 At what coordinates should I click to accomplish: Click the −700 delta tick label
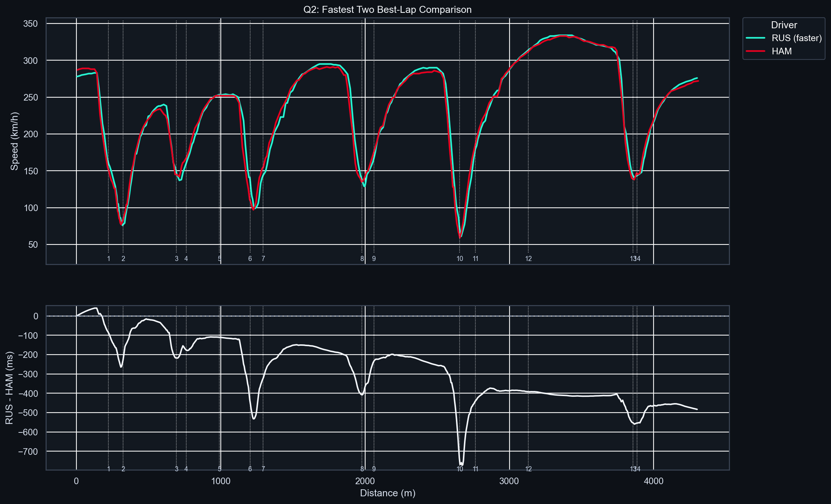coord(28,452)
